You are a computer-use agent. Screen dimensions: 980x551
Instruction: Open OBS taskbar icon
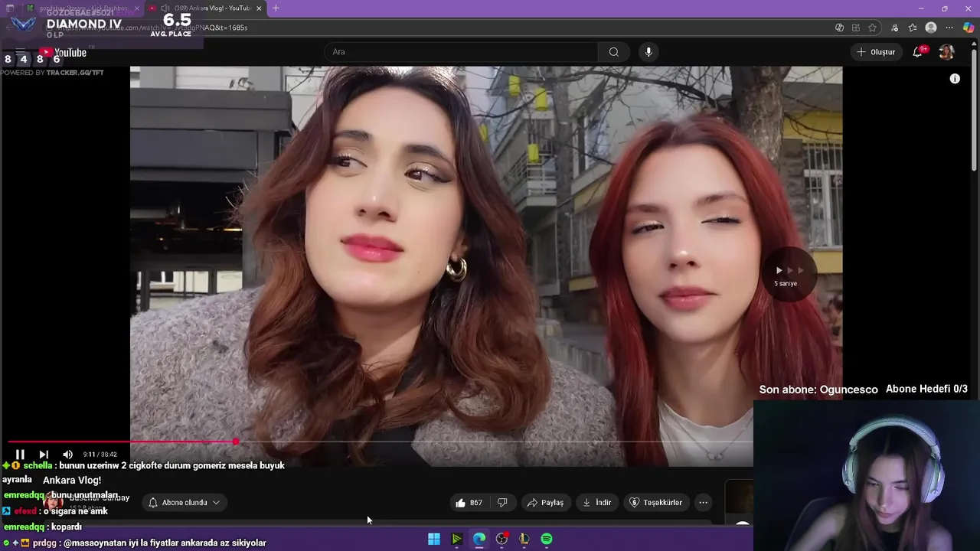(501, 539)
